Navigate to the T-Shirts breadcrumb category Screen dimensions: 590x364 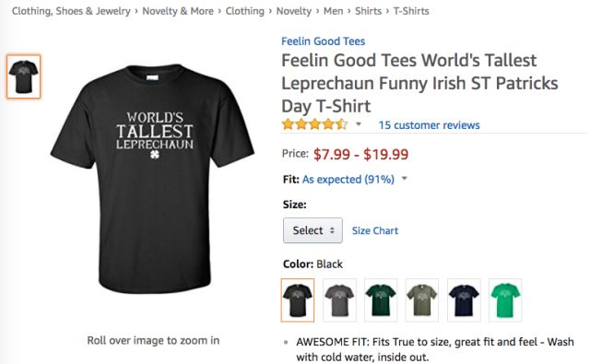(411, 11)
